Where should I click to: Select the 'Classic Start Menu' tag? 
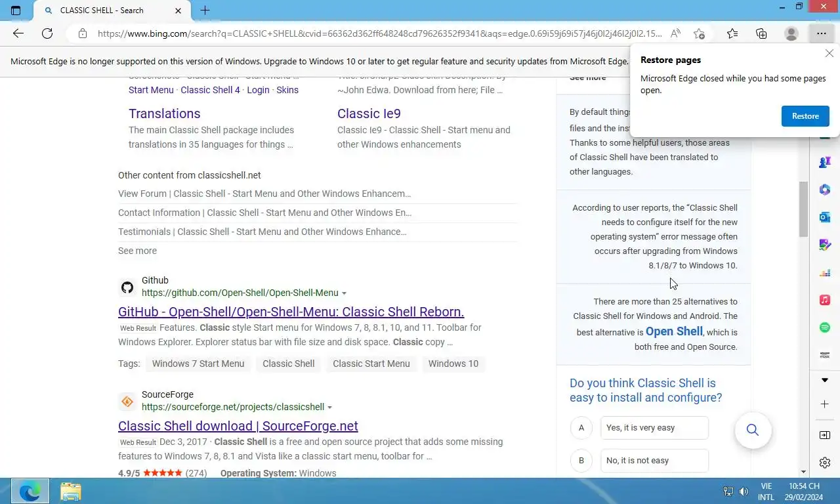[x=371, y=364]
